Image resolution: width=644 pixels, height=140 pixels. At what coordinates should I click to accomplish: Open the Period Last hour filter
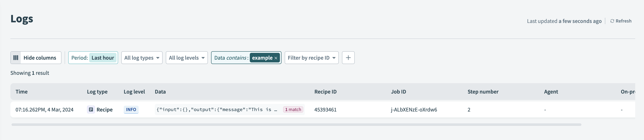[x=93, y=58]
